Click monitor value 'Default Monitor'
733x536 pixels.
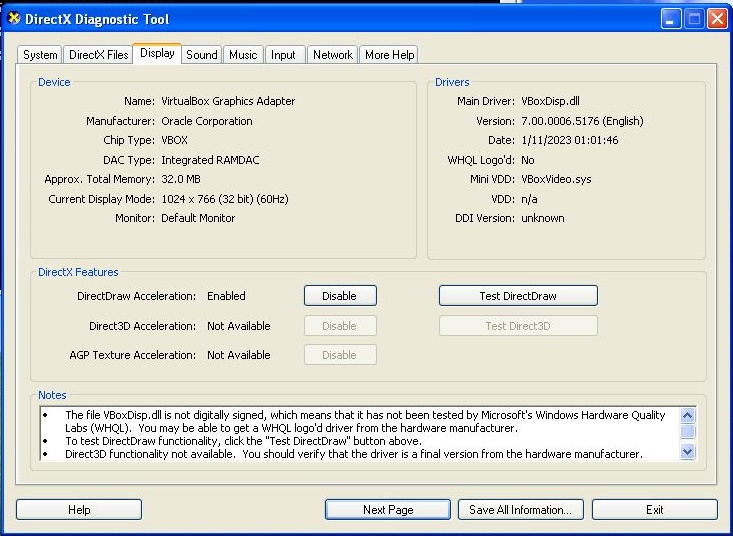pyautogui.click(x=198, y=218)
